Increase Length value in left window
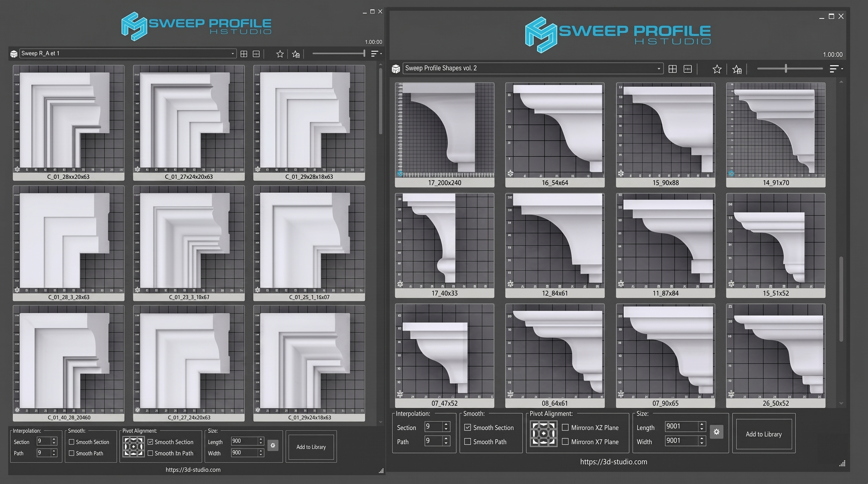Image resolution: width=868 pixels, height=484 pixels. coord(261,439)
